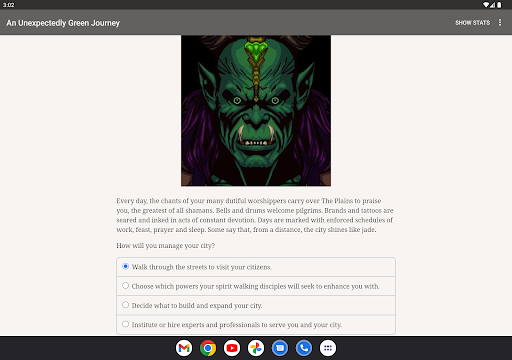Viewport: 512px width, 360px height.
Task: Select 'Choose which powers' radio option
Action: pos(256,286)
